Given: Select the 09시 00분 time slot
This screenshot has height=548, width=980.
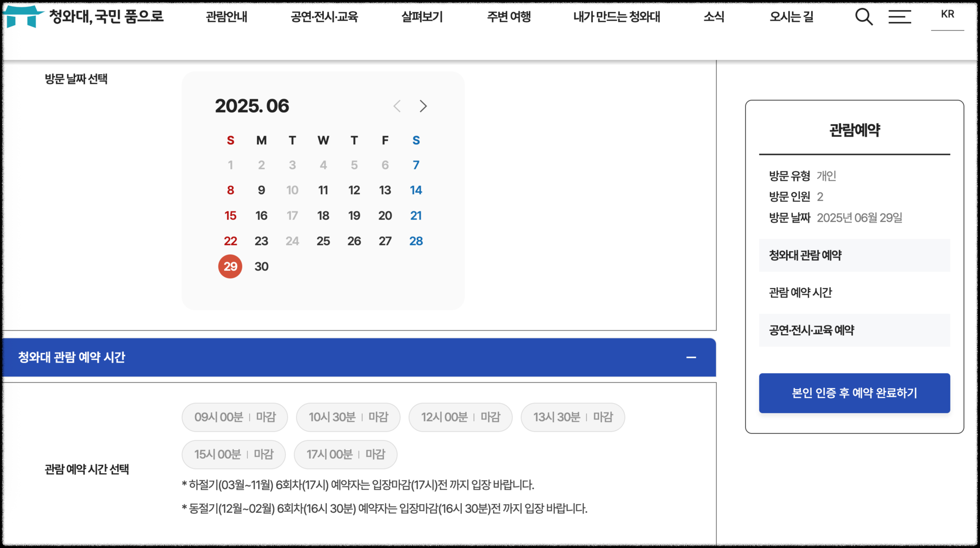Looking at the screenshot, I should pos(234,417).
